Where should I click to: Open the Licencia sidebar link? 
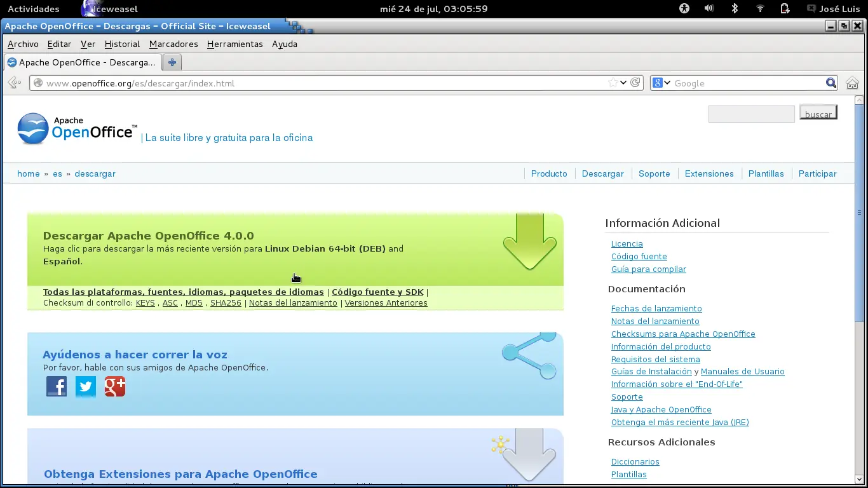point(627,244)
